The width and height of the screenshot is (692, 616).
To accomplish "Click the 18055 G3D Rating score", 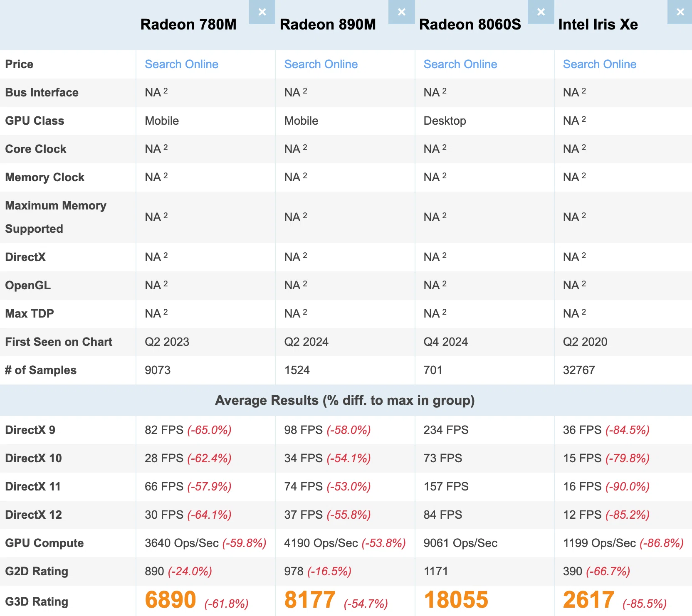I will pyautogui.click(x=456, y=600).
